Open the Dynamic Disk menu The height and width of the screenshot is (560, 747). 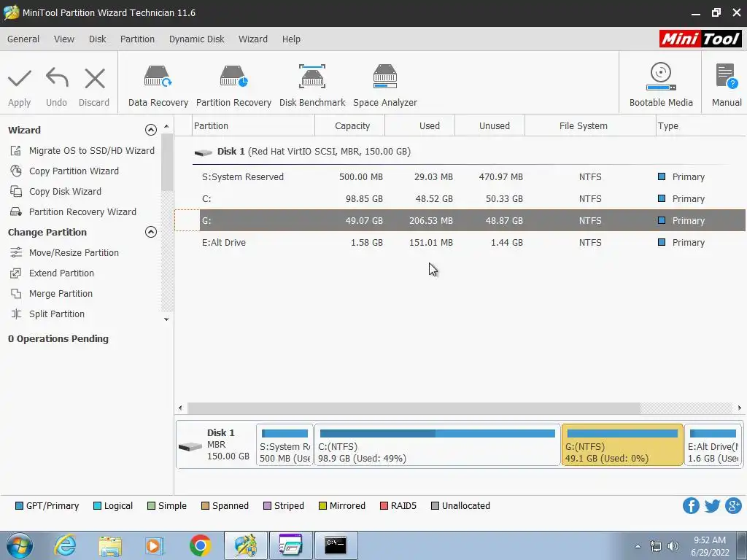point(196,39)
